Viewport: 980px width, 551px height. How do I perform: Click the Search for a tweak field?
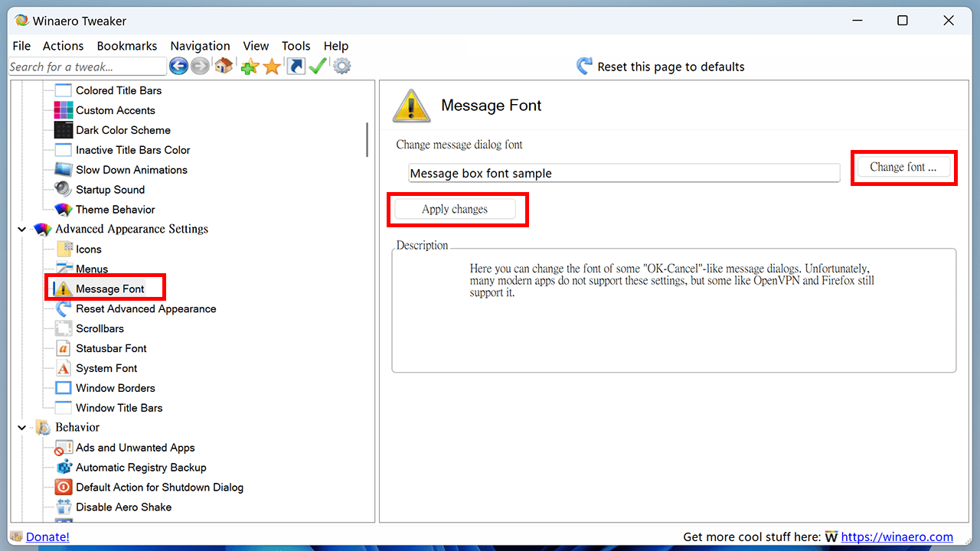(87, 67)
